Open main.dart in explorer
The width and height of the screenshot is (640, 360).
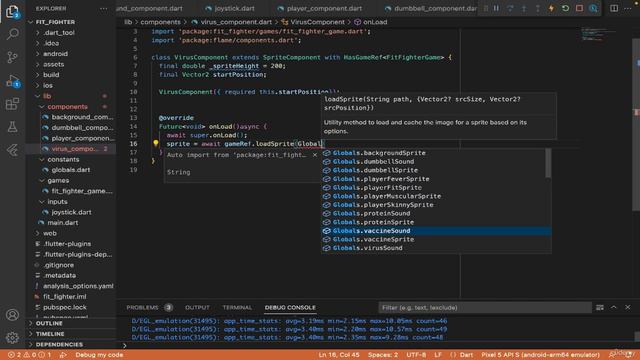62,223
